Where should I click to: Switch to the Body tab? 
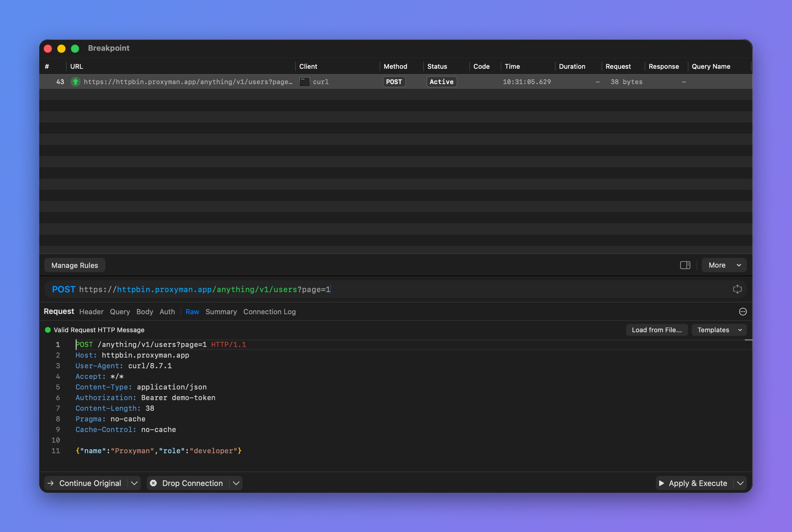145,312
